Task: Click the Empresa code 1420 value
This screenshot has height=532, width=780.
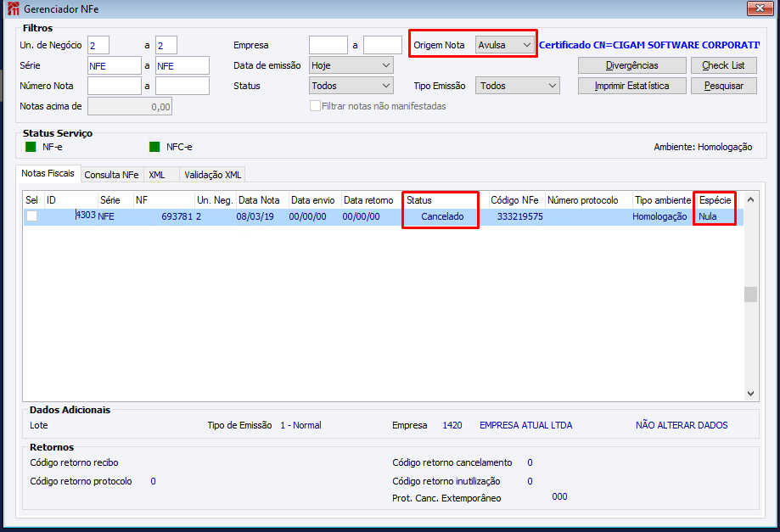Action: pos(452,426)
